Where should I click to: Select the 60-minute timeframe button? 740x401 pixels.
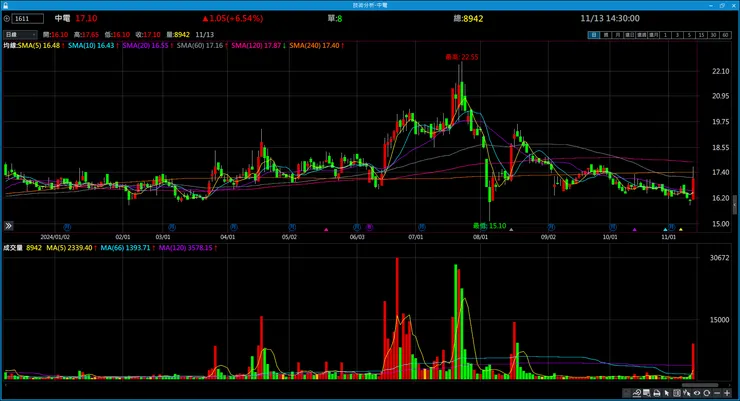tap(725, 35)
